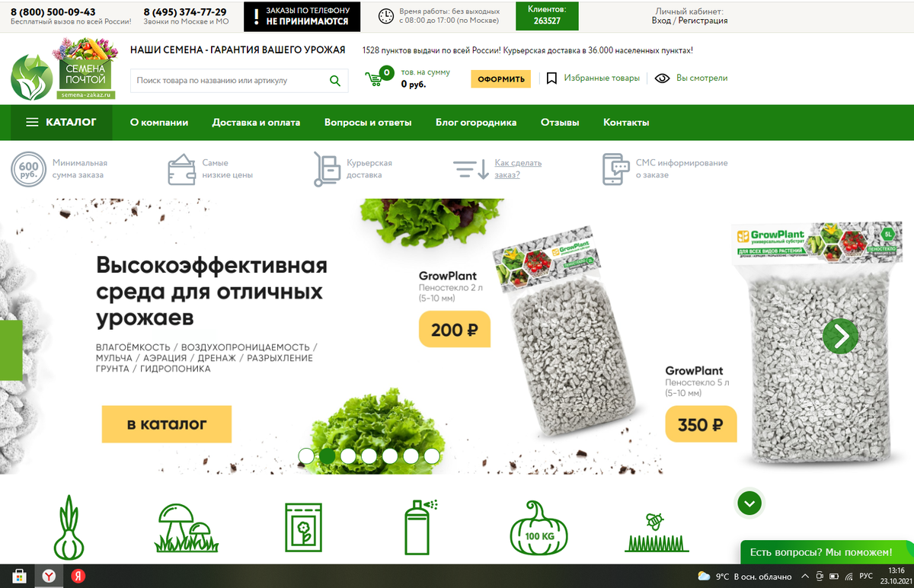
Task: Click the ОФОРМИТЬ button
Action: (x=500, y=79)
